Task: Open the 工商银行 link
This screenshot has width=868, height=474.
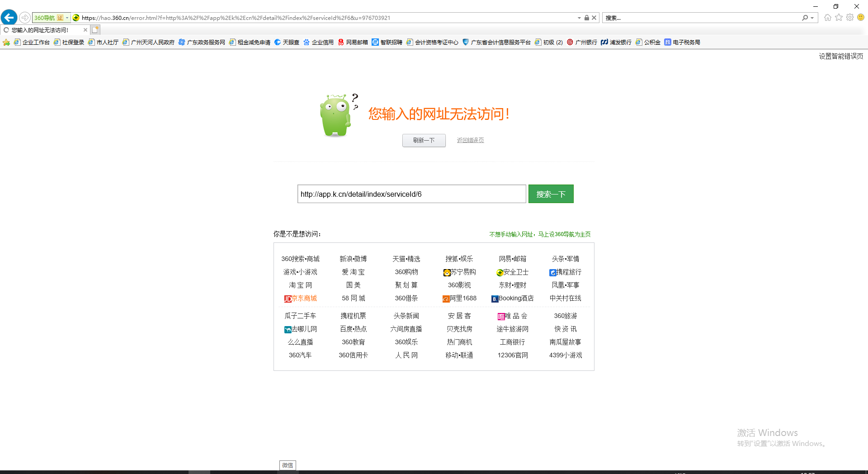Action: coord(512,342)
